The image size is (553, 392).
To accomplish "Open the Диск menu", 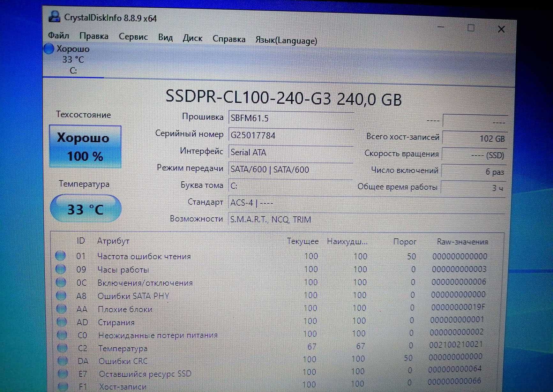I will 192,38.
